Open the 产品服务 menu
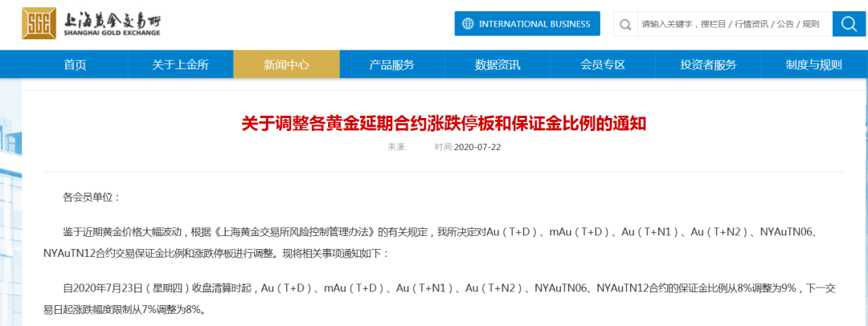868x326 pixels. [x=392, y=64]
